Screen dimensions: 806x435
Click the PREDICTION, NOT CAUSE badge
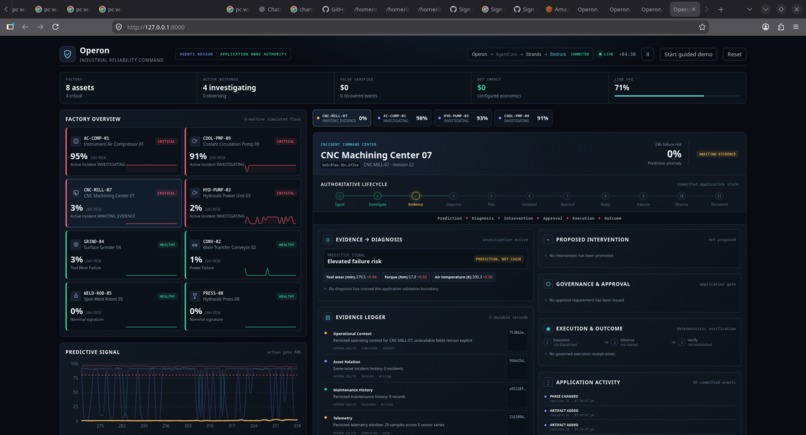498,259
